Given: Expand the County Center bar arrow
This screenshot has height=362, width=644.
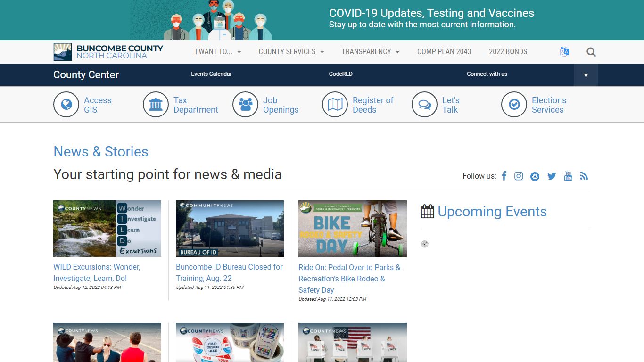Looking at the screenshot, I should tap(586, 75).
